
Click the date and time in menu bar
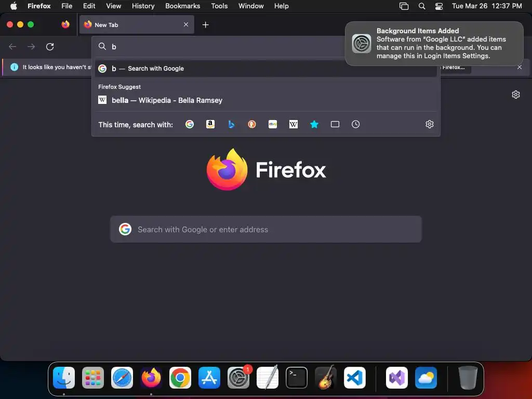pos(486,6)
